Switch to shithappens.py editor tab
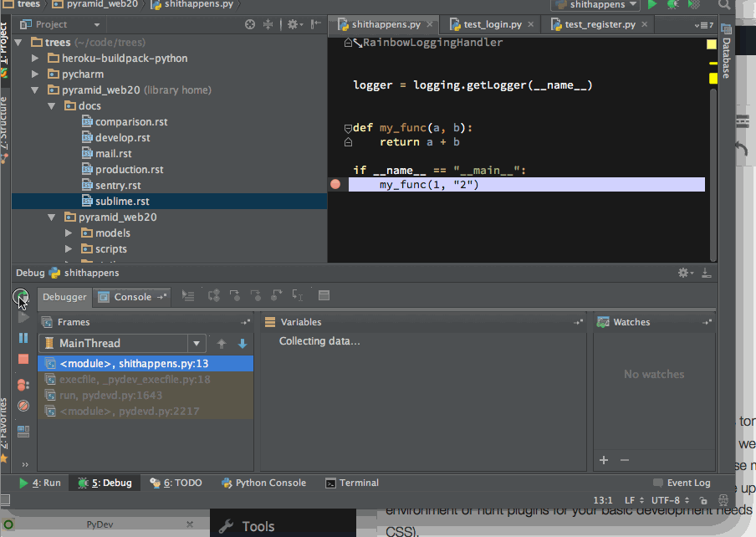The height and width of the screenshot is (537, 756). [x=386, y=24]
